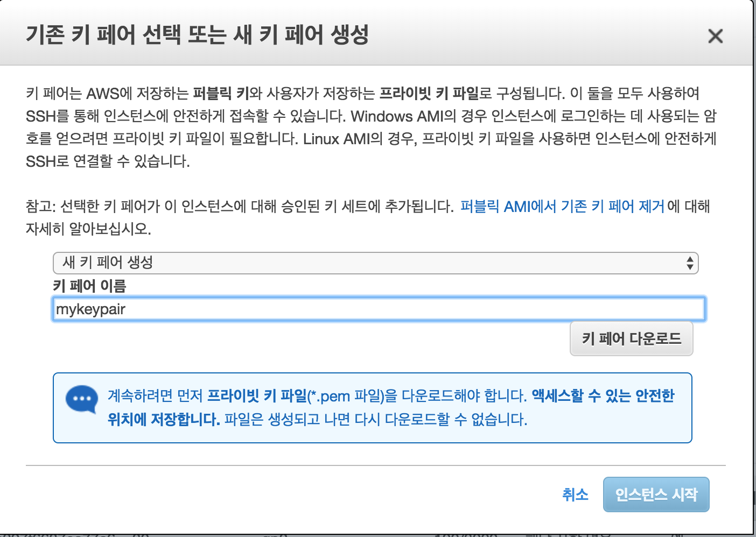
Task: Cancel the dialog via 취소
Action: (575, 494)
